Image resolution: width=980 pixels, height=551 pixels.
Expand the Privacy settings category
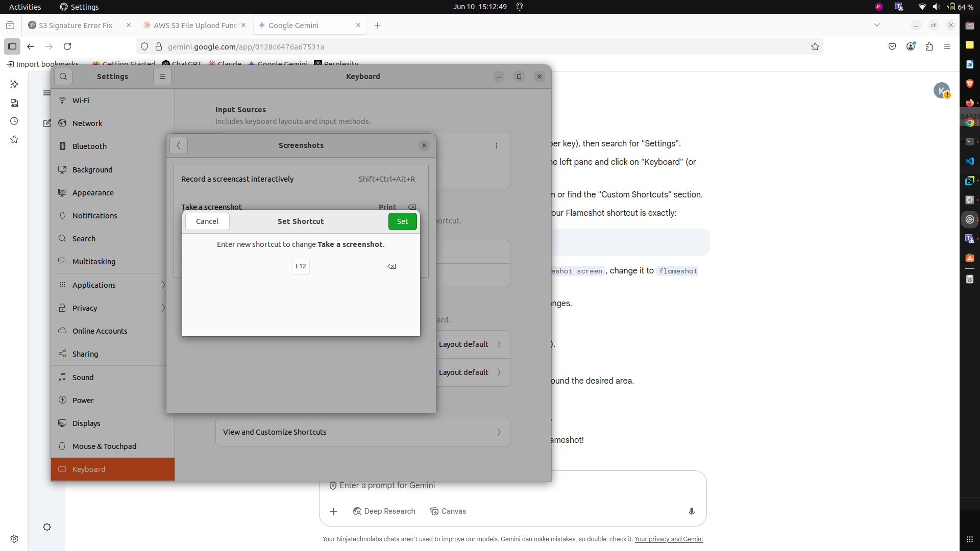pos(112,308)
